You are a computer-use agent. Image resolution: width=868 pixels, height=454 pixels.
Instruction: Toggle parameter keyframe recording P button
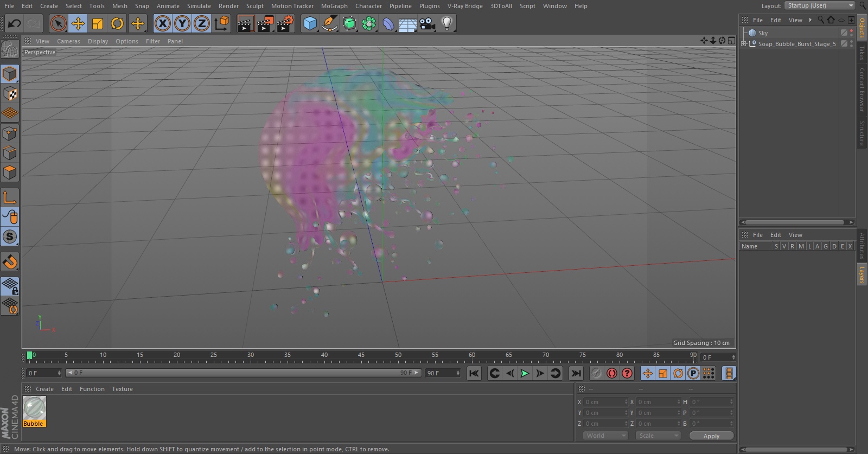[x=693, y=373]
